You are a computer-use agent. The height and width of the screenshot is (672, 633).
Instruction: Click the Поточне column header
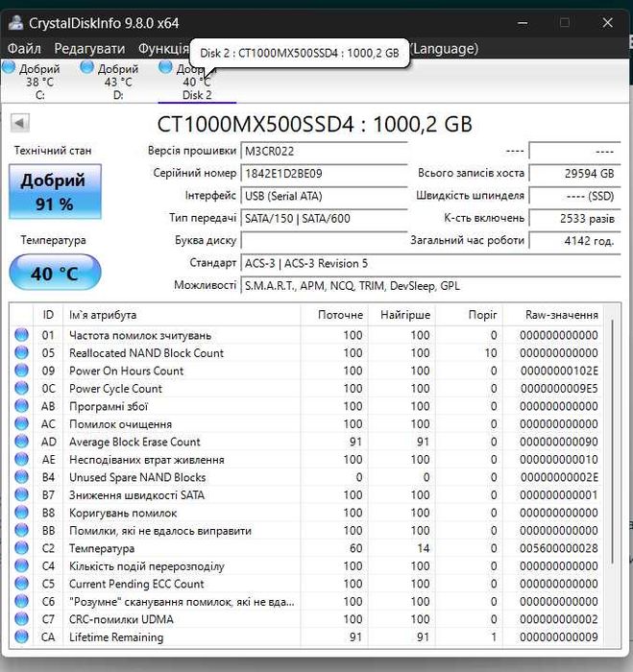click(x=334, y=315)
